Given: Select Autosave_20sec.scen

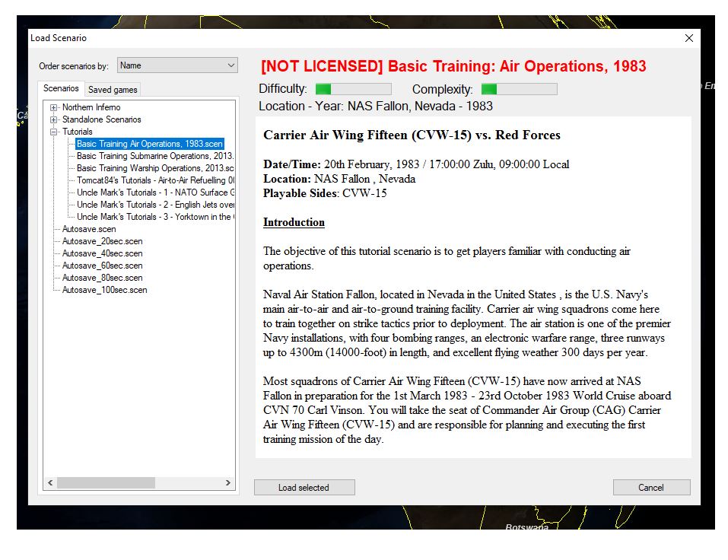Looking at the screenshot, I should [x=102, y=241].
